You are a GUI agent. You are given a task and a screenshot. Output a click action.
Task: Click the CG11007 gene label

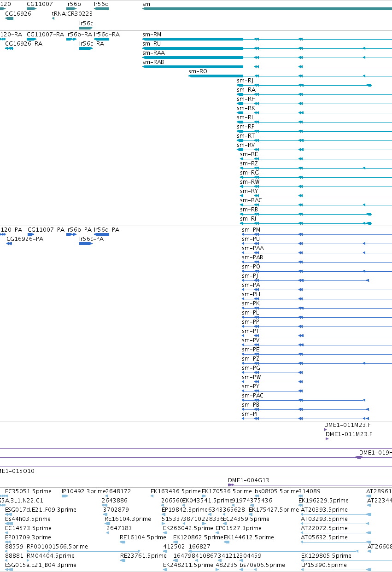click(x=40, y=4)
